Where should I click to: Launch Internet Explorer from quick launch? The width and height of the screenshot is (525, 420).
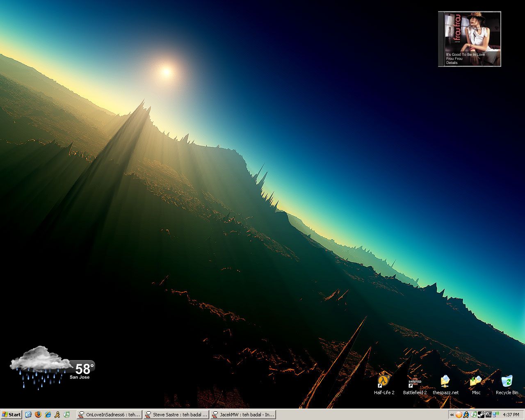pos(48,415)
